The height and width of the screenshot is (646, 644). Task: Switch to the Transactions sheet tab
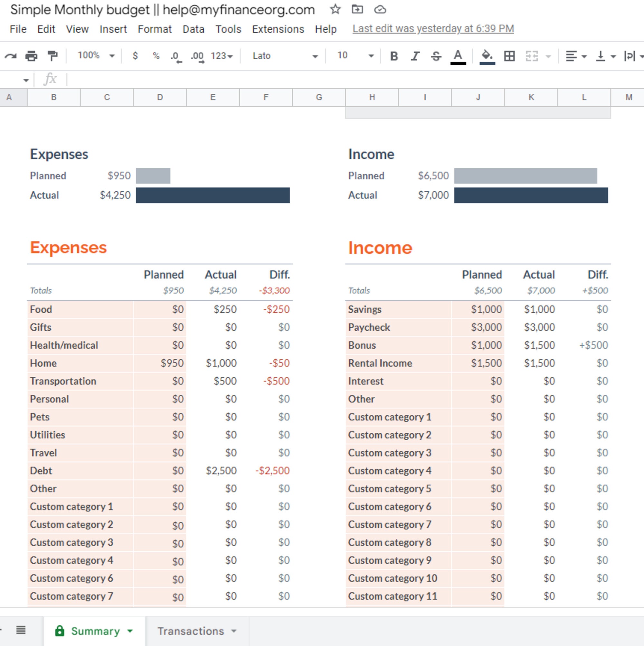[x=197, y=631]
